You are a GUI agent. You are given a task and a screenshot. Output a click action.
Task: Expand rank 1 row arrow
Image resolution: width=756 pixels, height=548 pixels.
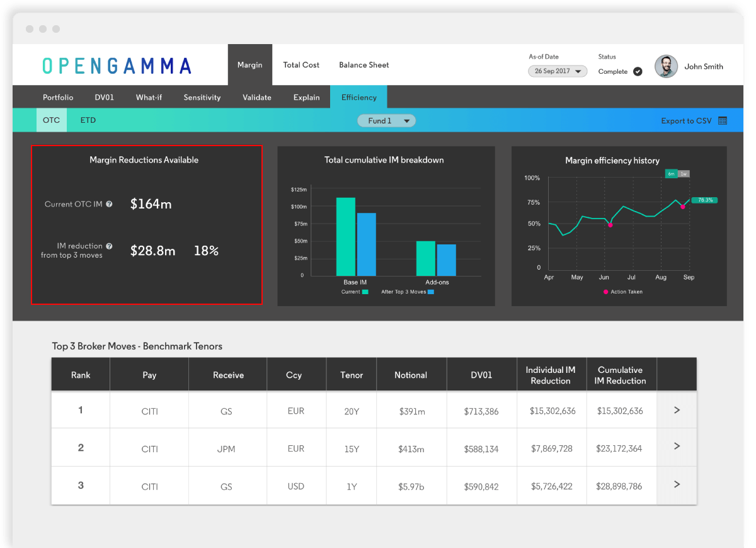tap(677, 410)
